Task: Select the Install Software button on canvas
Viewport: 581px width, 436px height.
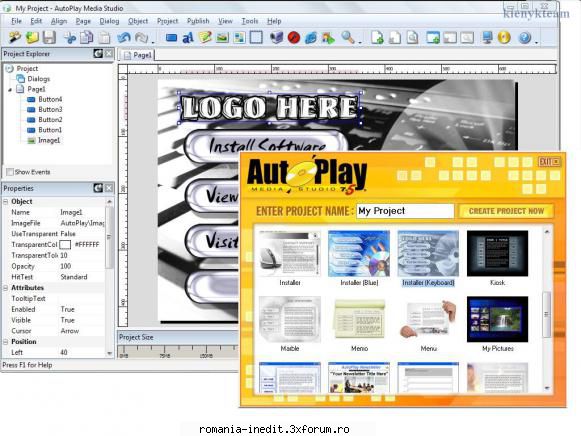Action: click(265, 145)
